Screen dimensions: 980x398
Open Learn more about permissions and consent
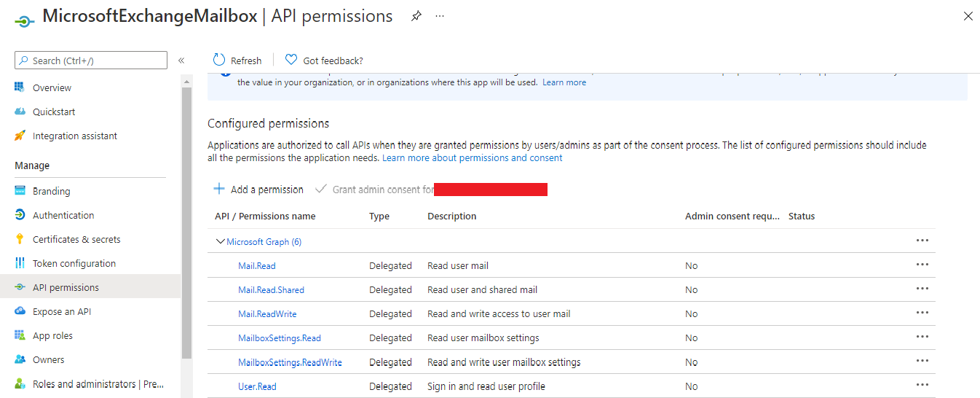pos(473,157)
